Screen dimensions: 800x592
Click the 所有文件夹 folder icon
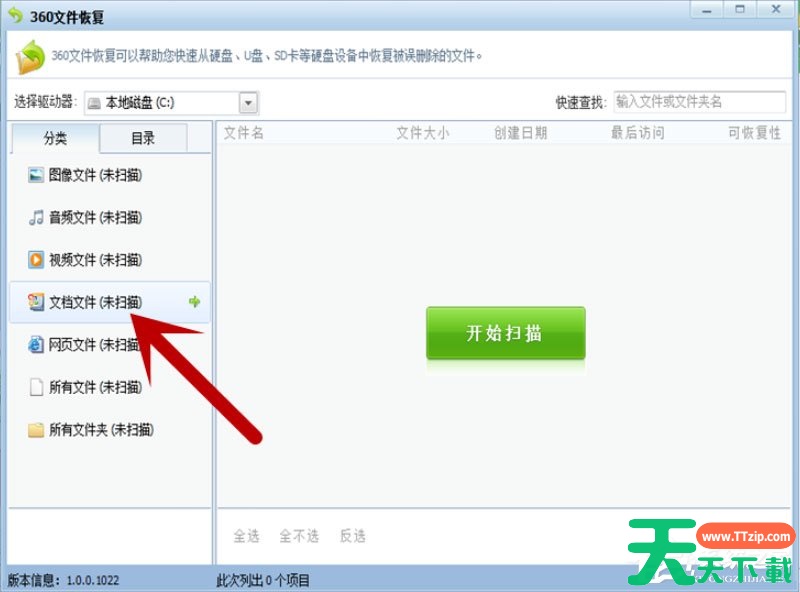click(x=36, y=429)
